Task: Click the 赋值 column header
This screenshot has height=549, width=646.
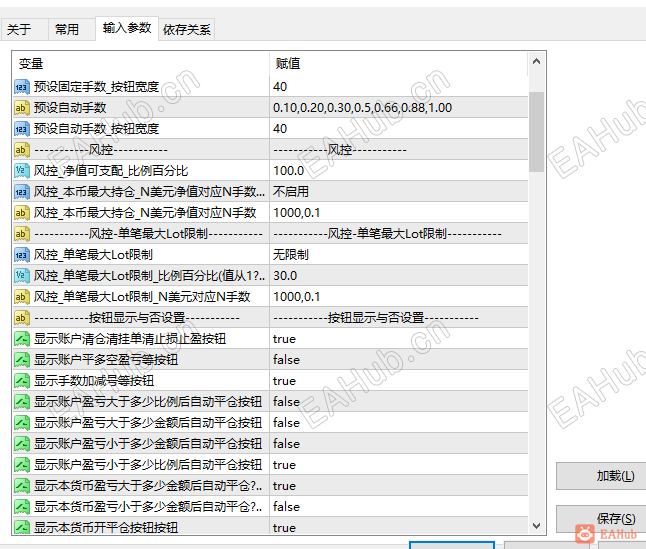Action: (x=398, y=64)
